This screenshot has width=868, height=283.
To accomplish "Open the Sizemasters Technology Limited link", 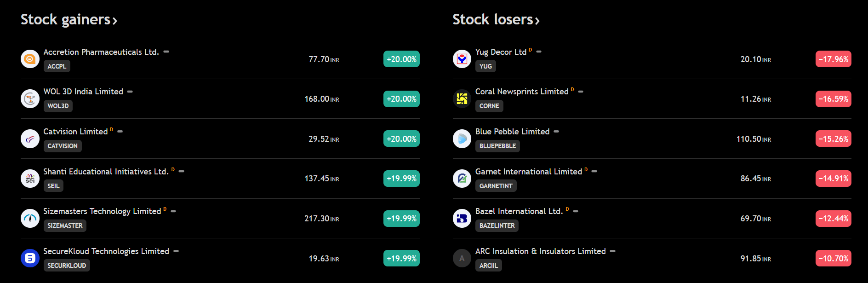I will [x=102, y=211].
